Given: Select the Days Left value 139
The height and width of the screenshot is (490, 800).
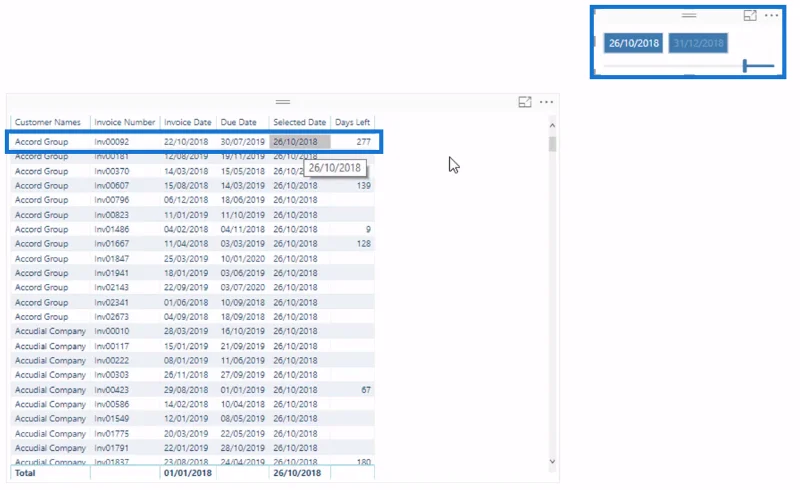Looking at the screenshot, I should (x=363, y=185).
